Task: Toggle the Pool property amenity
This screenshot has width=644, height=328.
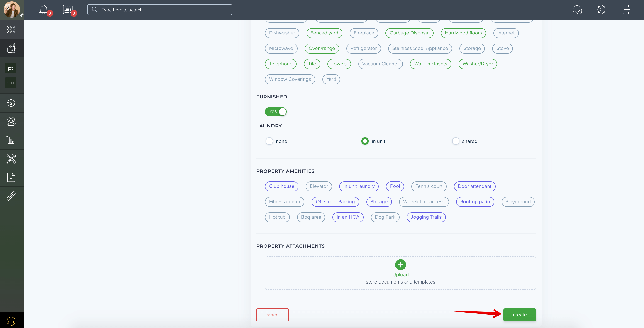Action: point(395,186)
